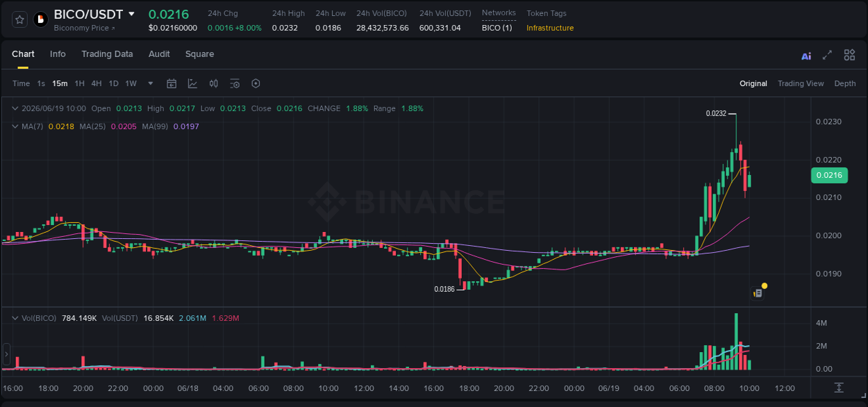Switch to the Info tab

coord(58,54)
